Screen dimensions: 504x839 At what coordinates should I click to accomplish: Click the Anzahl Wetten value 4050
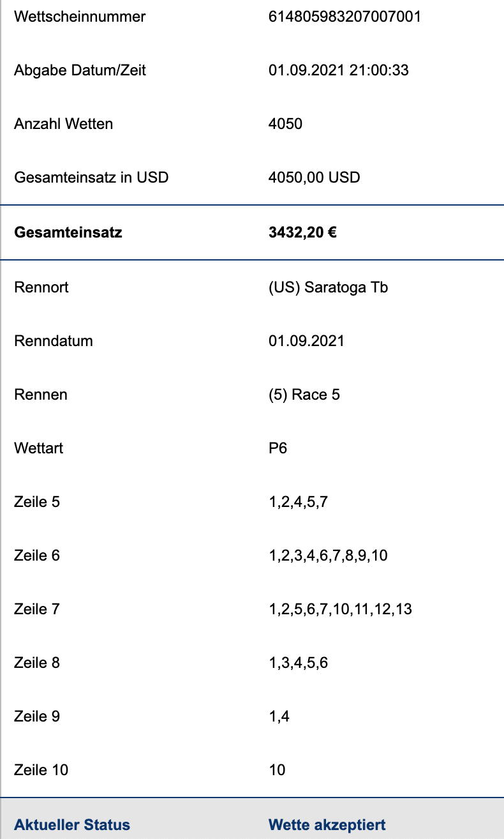pyautogui.click(x=286, y=124)
